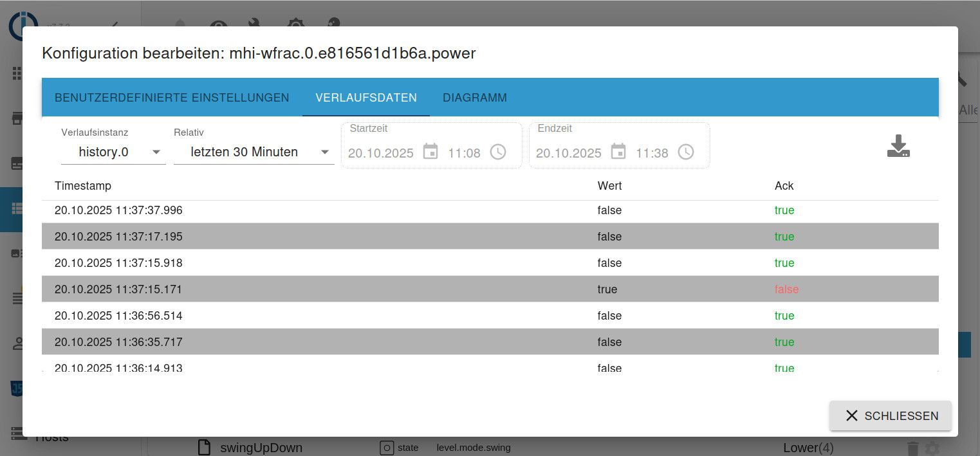Viewport: 980px width, 456px height.
Task: Click the file icon beside swingUpDown
Action: tap(204, 447)
